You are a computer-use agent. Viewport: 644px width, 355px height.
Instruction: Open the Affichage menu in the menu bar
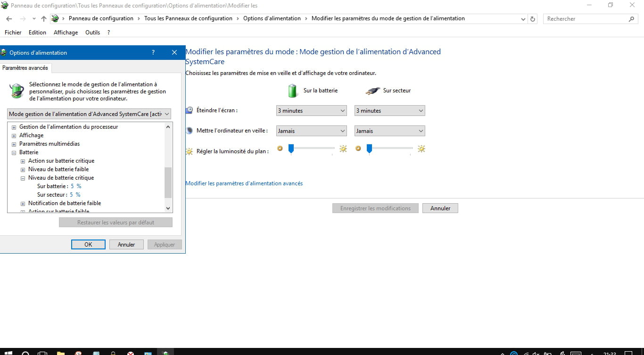tap(66, 33)
